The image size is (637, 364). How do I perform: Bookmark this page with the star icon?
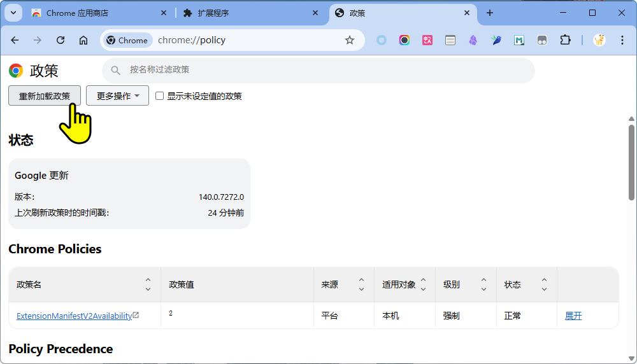click(349, 40)
